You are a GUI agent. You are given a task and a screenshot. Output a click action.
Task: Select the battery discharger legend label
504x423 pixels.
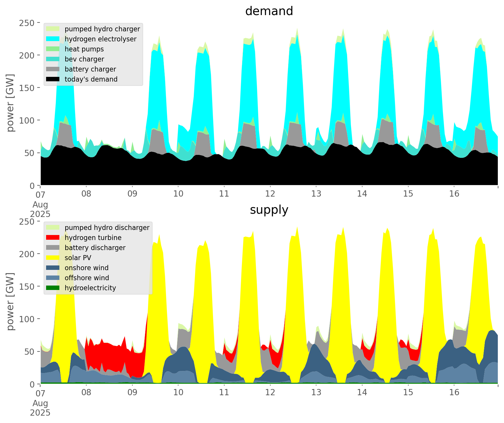(x=95, y=248)
